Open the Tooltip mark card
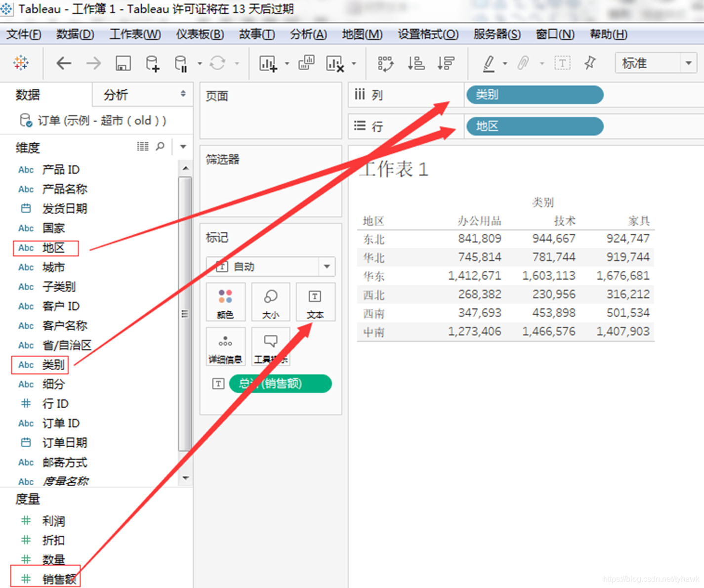The height and width of the screenshot is (588, 704). (x=270, y=347)
